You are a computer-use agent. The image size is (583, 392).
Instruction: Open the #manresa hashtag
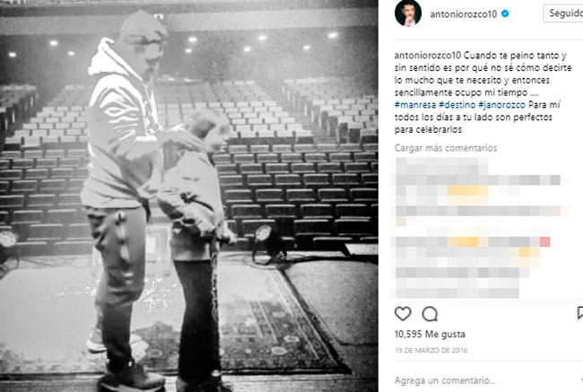click(x=415, y=105)
